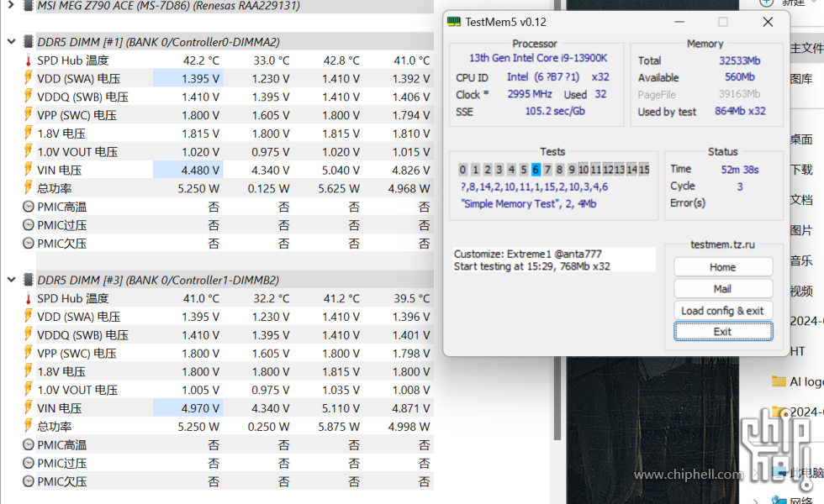This screenshot has width=824, height=504.
Task: Click the 5.875 W maximum power value
Action: [339, 427]
